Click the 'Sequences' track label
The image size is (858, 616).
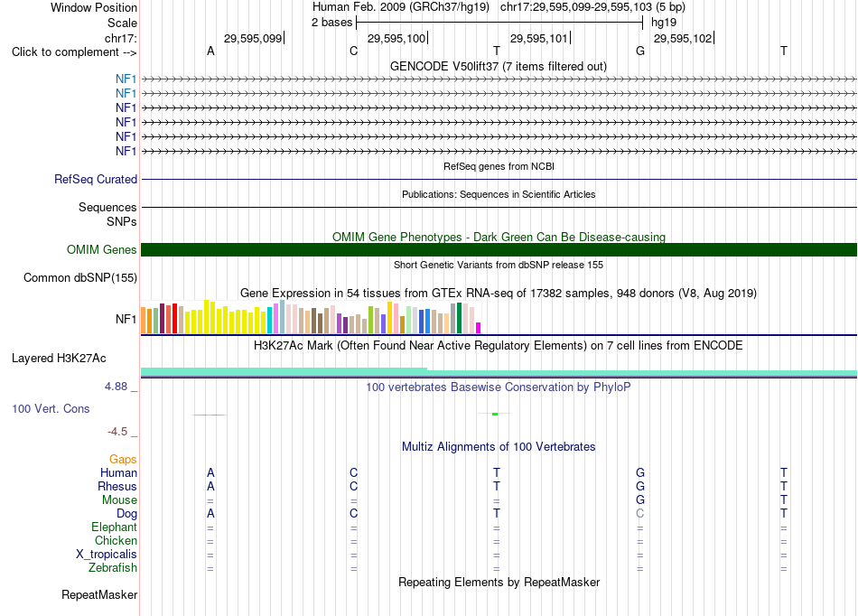[x=107, y=207]
